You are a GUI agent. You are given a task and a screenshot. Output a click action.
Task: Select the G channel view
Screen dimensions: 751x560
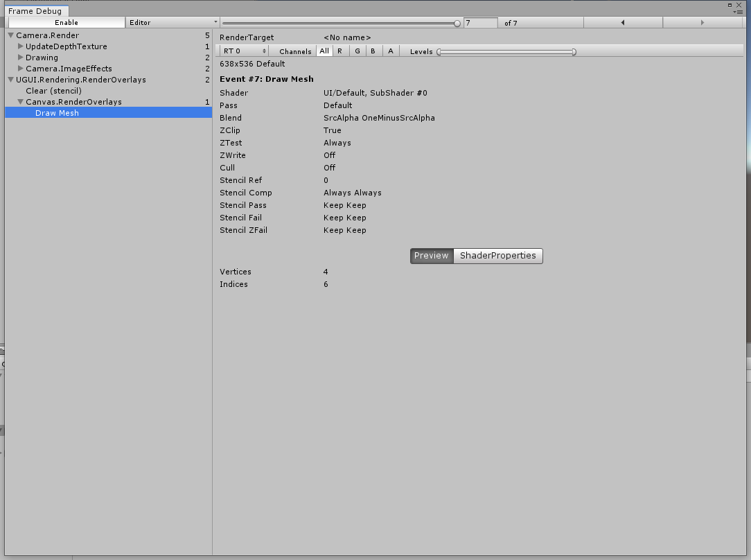coord(357,51)
